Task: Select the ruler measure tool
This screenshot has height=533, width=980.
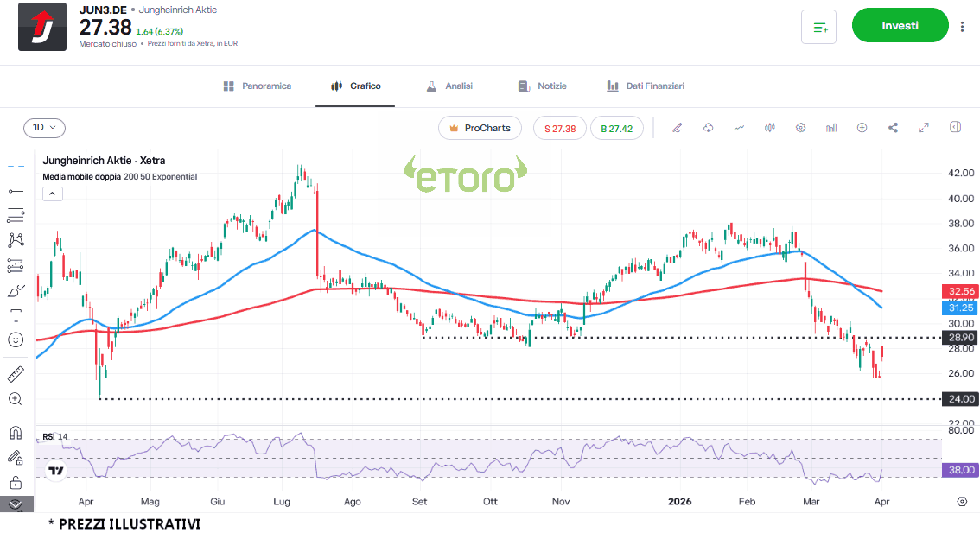Action: [16, 374]
